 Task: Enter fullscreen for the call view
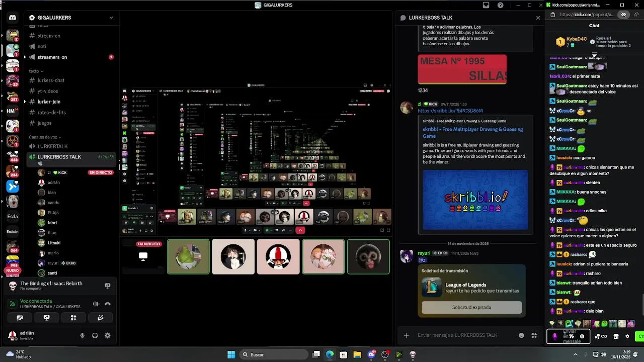pyautogui.click(x=388, y=230)
